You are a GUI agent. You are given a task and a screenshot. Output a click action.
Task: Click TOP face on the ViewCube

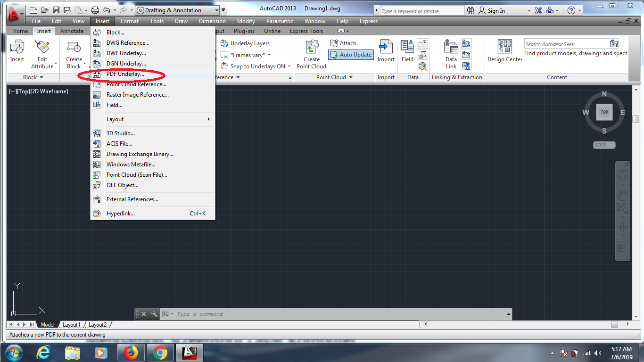click(x=604, y=112)
